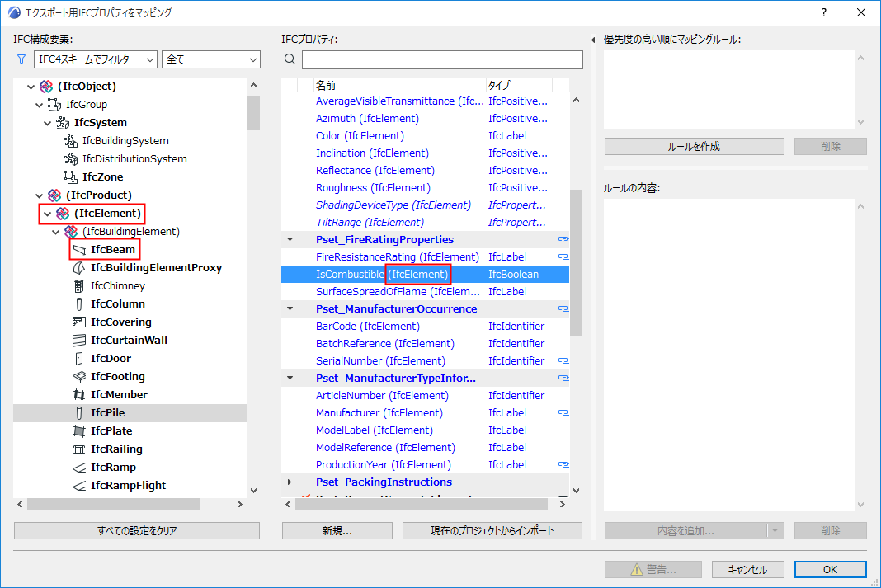Viewport: 881px width, 588px height.
Task: Click the component tree horizontal scrollbar
Action: tap(113, 505)
